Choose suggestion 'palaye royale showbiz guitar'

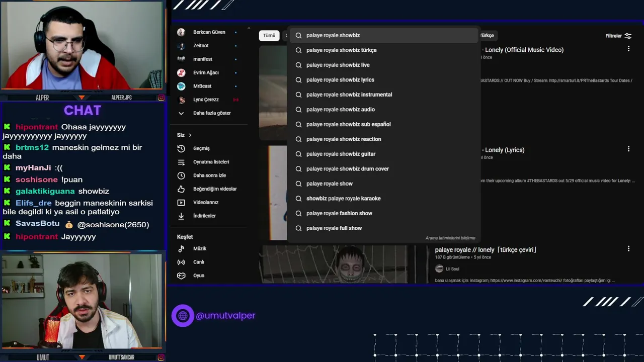pyautogui.click(x=383, y=154)
